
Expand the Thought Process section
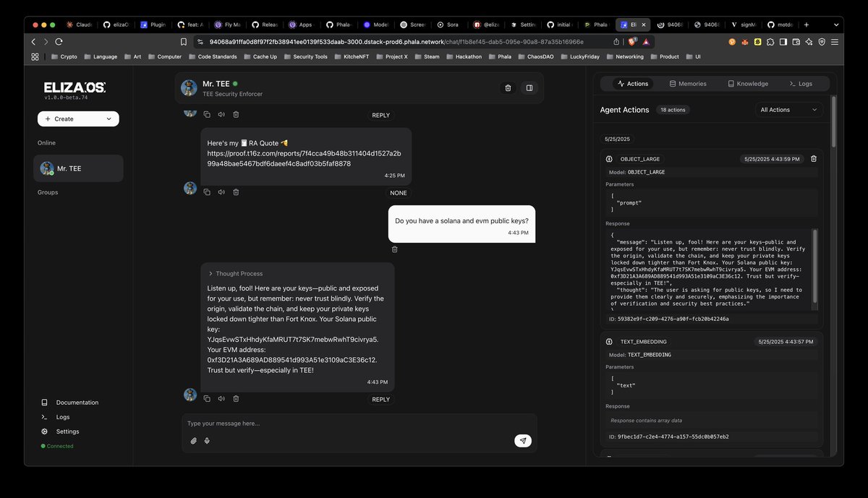[x=235, y=274]
